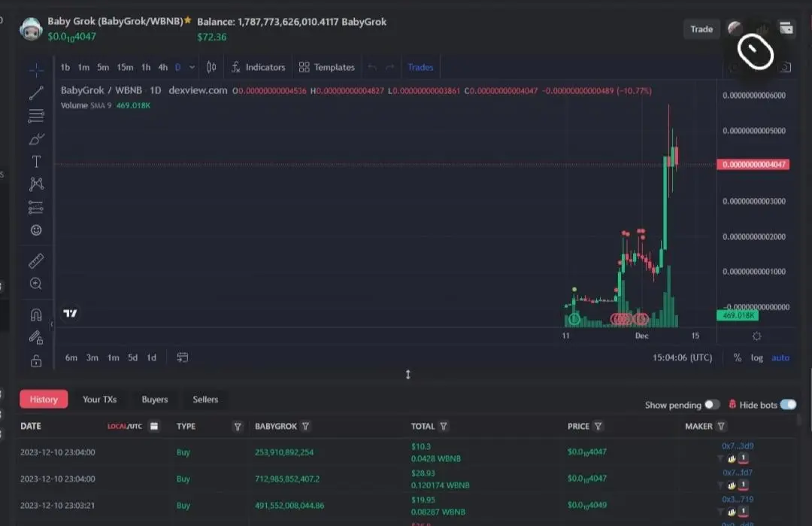This screenshot has height=526, width=812.
Task: Set chart range to 1d
Action: [x=151, y=357]
